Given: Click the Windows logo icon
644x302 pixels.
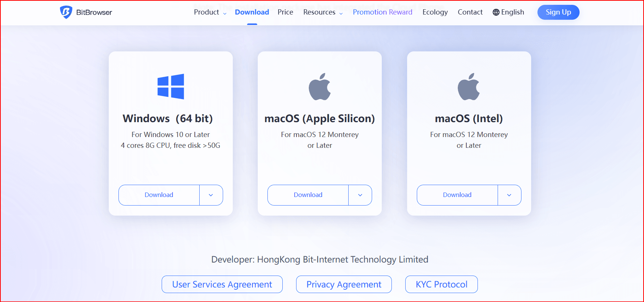Looking at the screenshot, I should (x=171, y=86).
